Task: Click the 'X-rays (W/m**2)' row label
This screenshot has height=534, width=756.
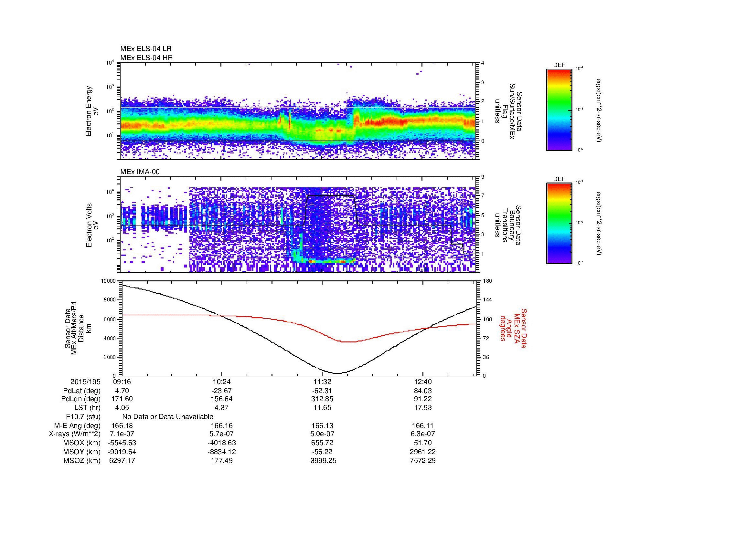Action: coord(75,434)
